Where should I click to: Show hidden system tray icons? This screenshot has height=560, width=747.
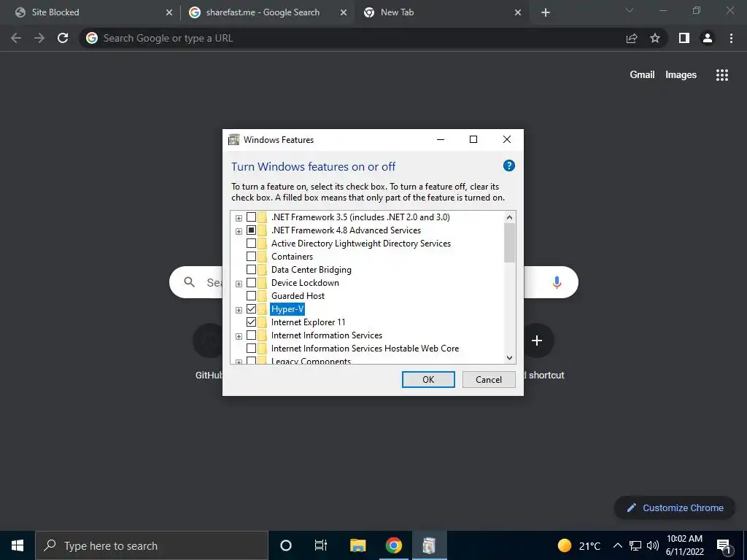point(617,545)
